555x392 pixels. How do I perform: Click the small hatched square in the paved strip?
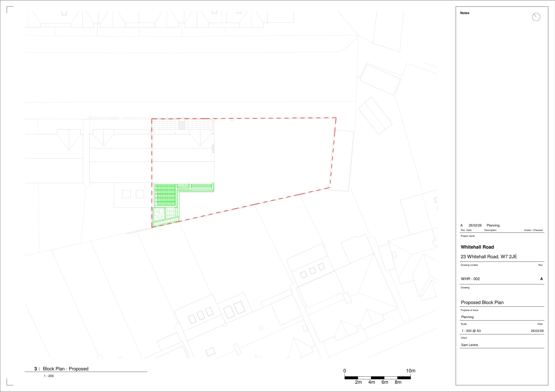(x=182, y=125)
